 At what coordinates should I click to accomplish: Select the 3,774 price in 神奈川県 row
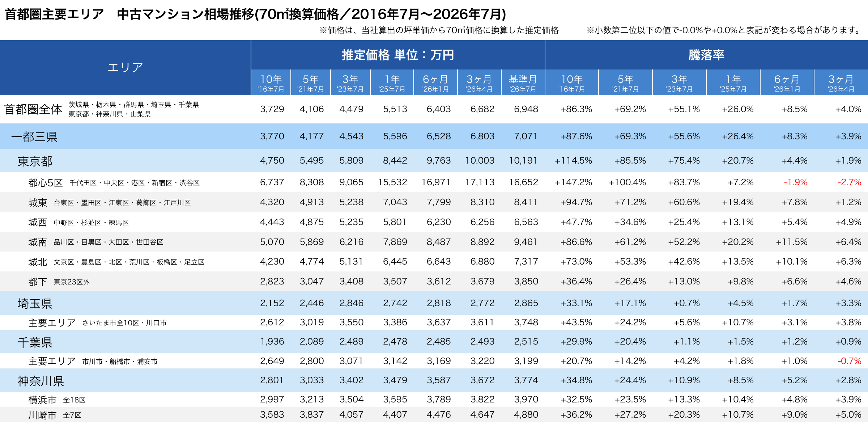[x=526, y=380]
